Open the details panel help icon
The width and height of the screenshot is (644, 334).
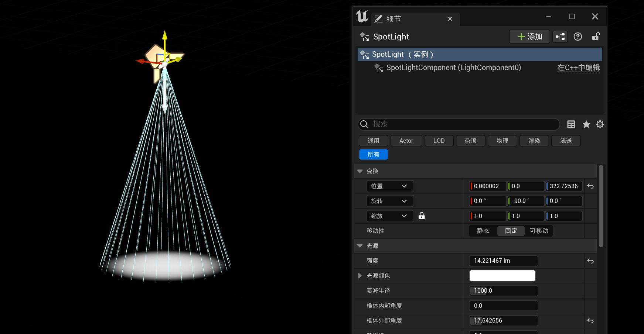tap(577, 37)
